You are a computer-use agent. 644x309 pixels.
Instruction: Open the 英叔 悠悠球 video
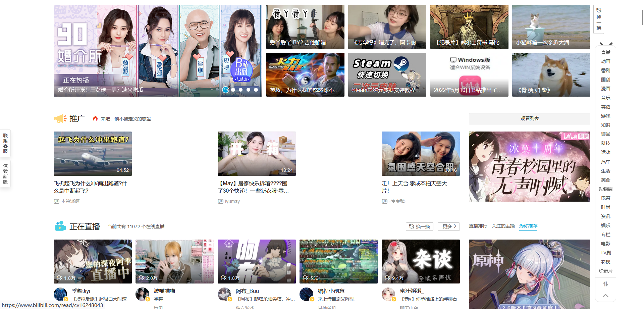pyautogui.click(x=305, y=74)
